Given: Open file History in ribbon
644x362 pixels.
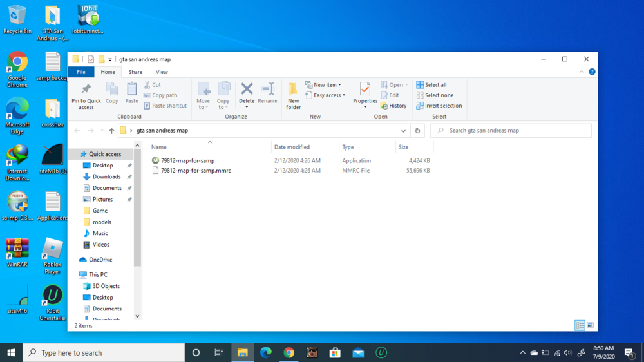Looking at the screenshot, I should pos(394,106).
